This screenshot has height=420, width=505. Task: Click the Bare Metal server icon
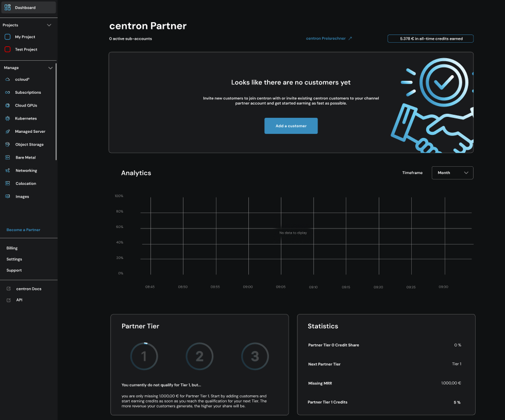pyautogui.click(x=8, y=157)
